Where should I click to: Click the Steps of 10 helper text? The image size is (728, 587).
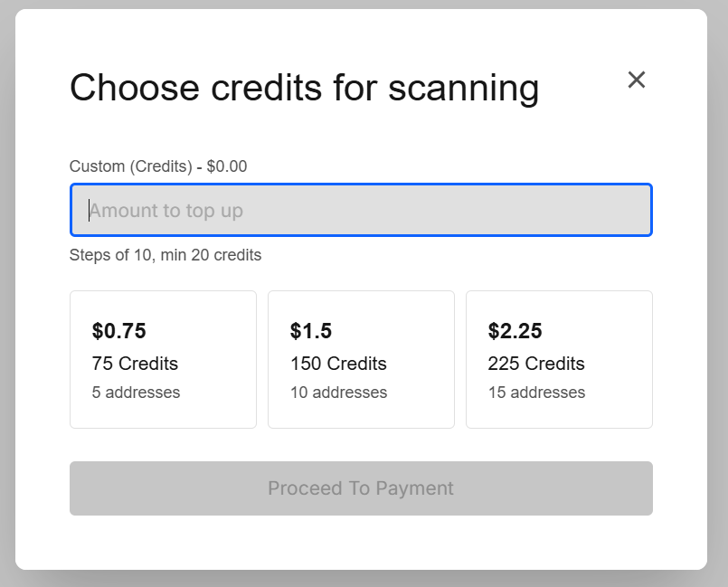[165, 255]
